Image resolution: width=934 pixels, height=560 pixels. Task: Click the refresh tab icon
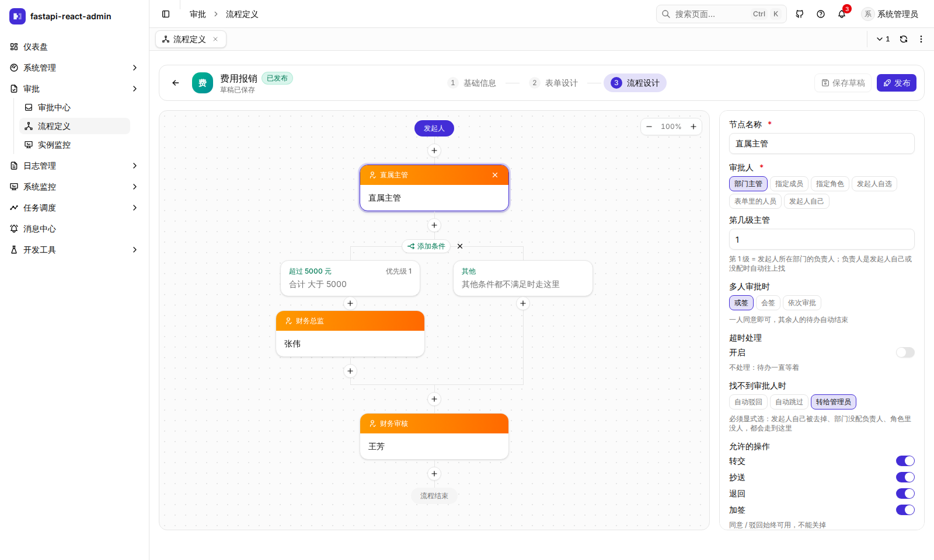pos(904,39)
